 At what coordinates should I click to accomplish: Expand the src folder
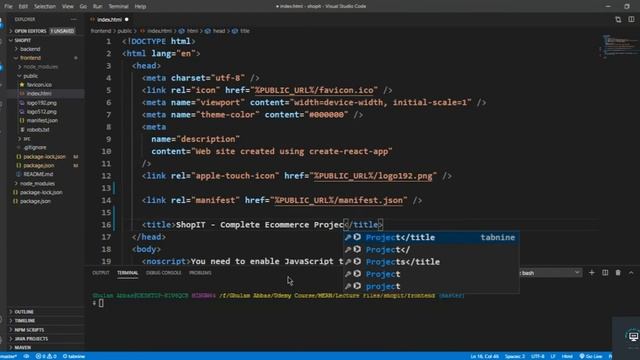coord(27,139)
